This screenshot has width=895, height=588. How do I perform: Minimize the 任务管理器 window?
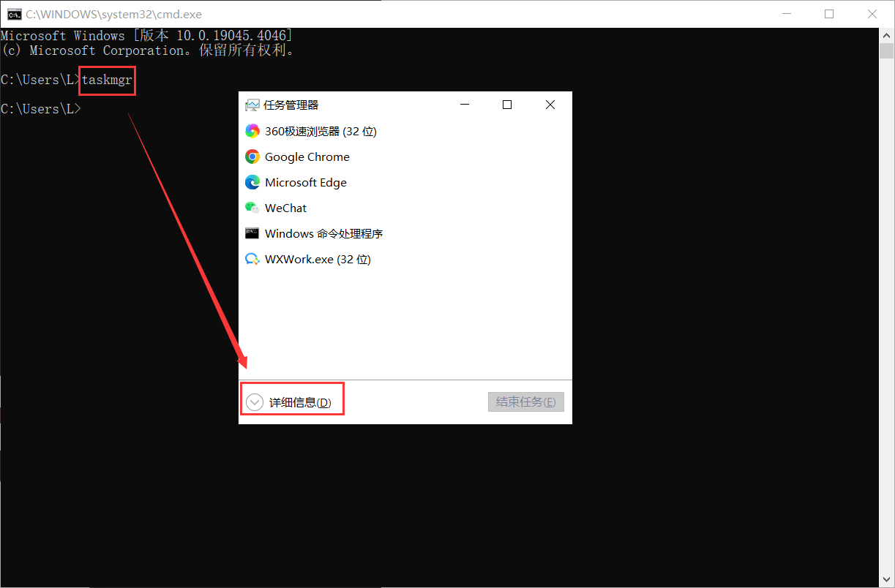pyautogui.click(x=464, y=105)
